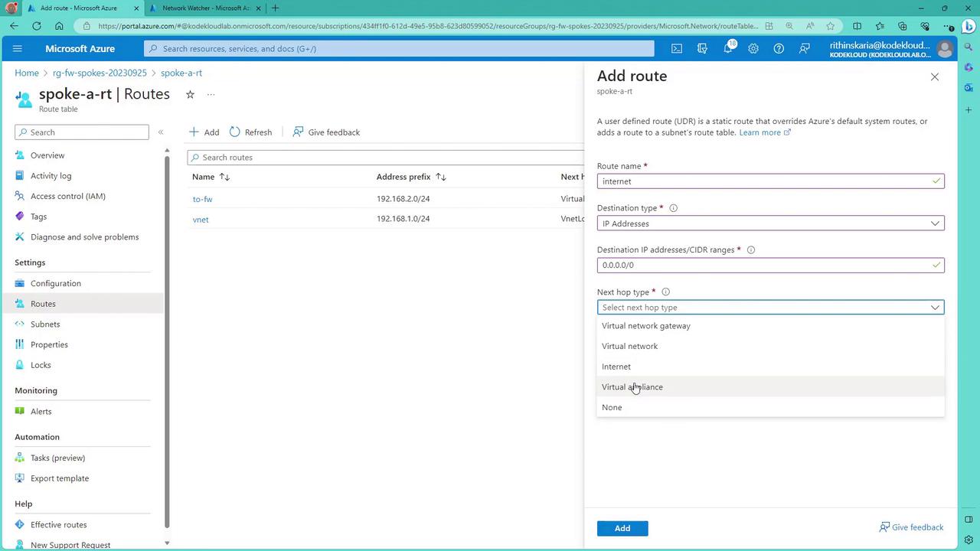This screenshot has width=980, height=551.
Task: Close the Add route panel
Action: coord(934,77)
